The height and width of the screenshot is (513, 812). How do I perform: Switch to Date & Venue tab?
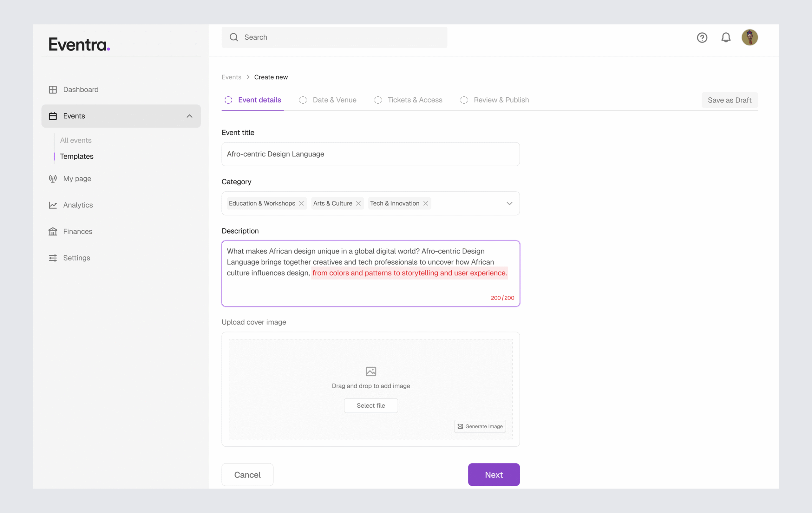[334, 100]
